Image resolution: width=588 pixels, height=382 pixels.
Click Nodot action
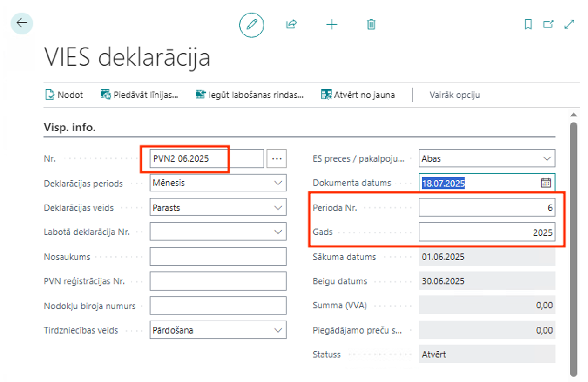pos(64,95)
